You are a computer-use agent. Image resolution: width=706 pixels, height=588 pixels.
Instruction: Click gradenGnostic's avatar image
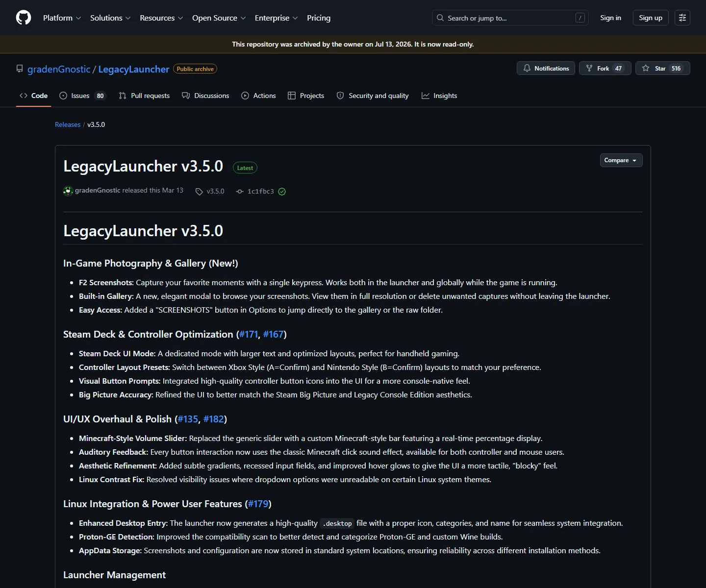tap(68, 191)
